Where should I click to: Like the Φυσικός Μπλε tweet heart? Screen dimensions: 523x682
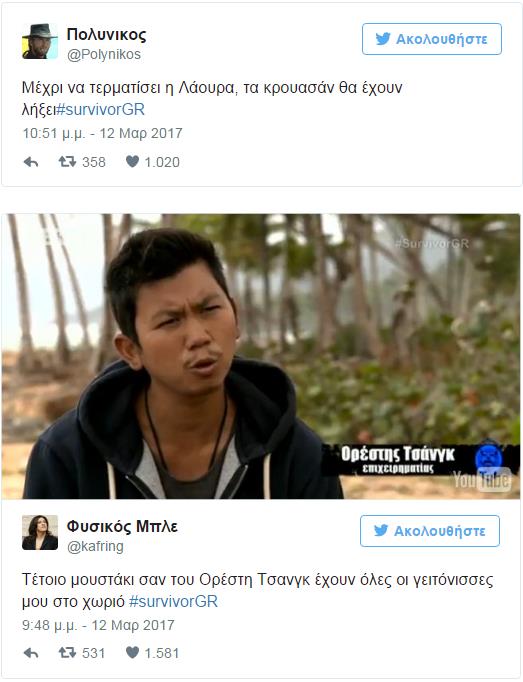tap(132, 652)
